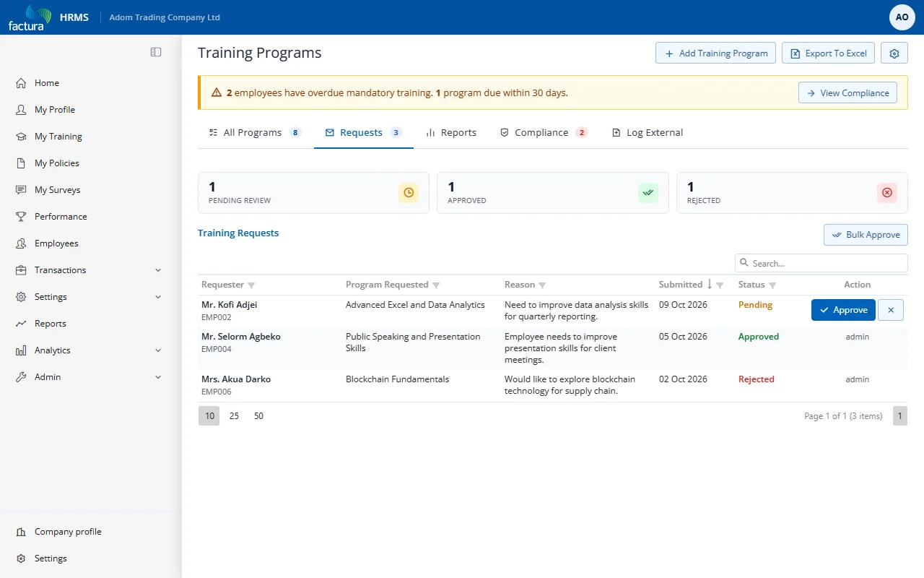
Task: Open Log External tab
Action: pyautogui.click(x=648, y=133)
